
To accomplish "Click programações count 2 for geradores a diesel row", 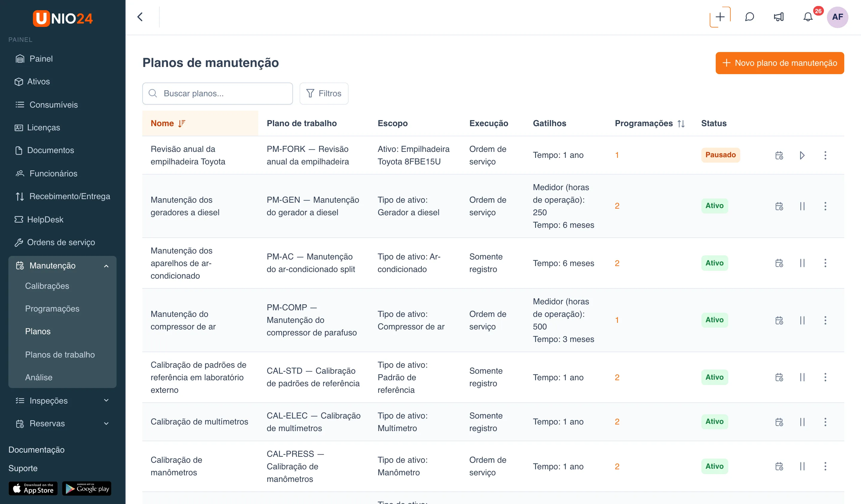I will [x=617, y=206].
